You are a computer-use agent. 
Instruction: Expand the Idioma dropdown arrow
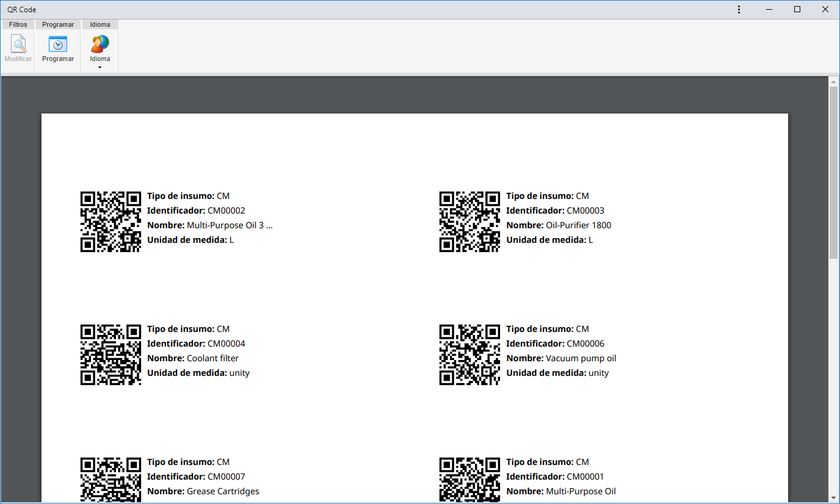click(100, 67)
